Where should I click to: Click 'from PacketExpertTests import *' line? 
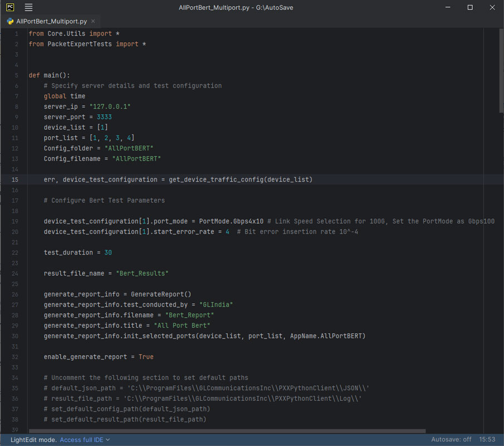[87, 44]
